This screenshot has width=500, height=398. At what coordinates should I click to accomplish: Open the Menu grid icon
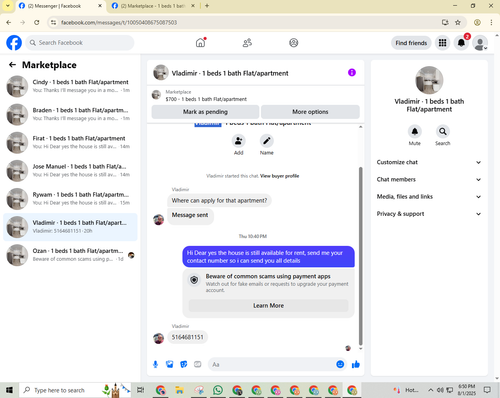click(x=442, y=43)
